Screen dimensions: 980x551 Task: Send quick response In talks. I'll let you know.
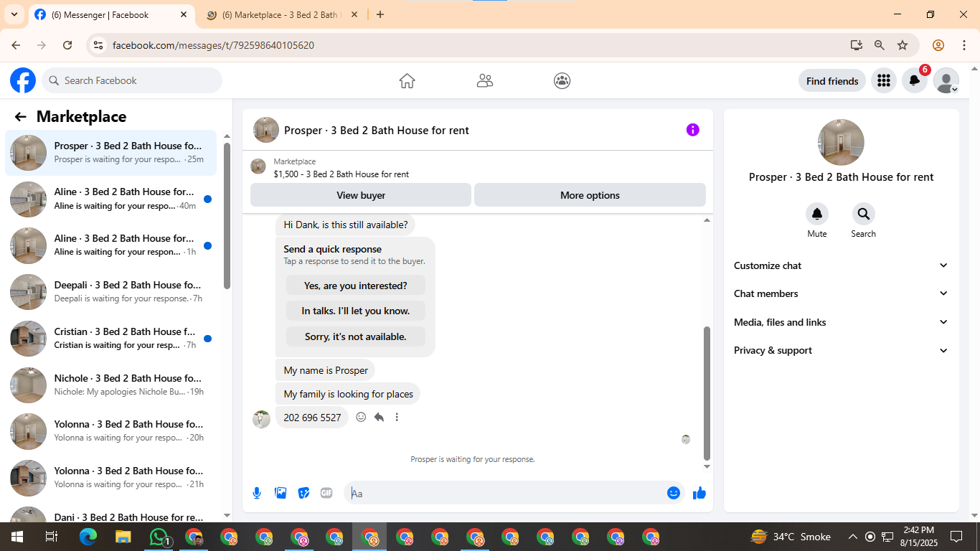[356, 311]
